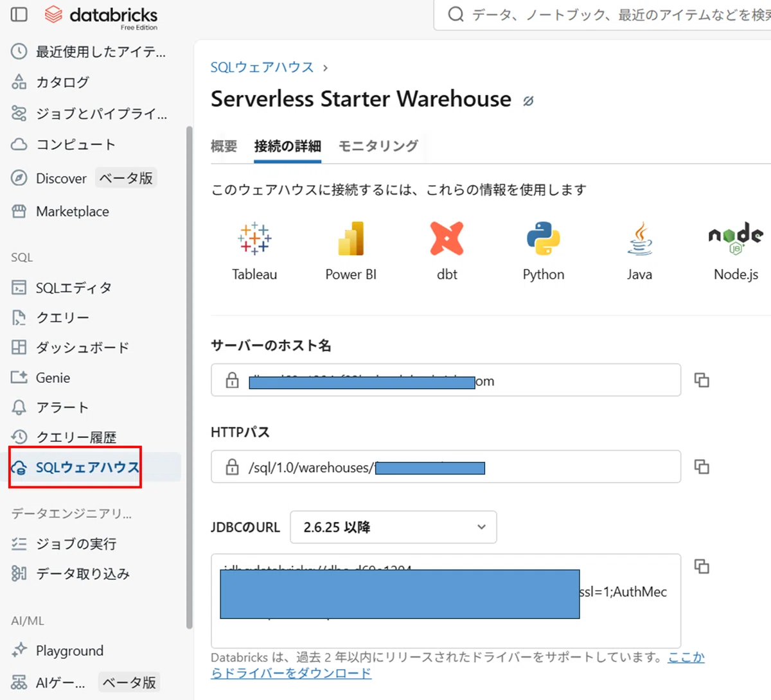This screenshot has width=771, height=700.
Task: Click the JDBCのURL label
Action: pyautogui.click(x=245, y=527)
